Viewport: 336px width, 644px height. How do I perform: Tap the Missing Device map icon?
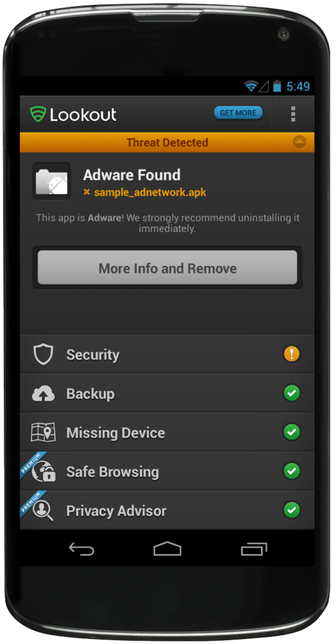click(43, 433)
